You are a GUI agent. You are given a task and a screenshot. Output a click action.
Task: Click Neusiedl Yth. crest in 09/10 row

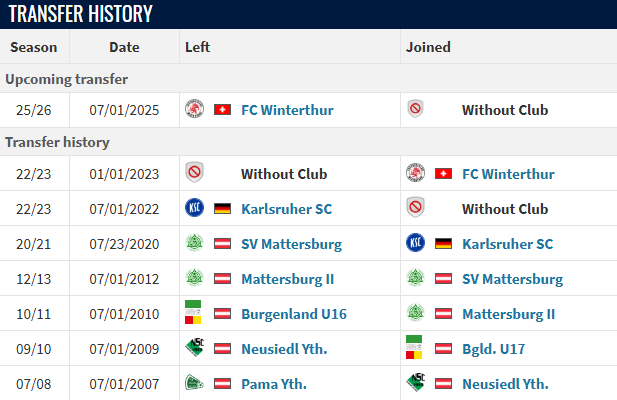195,347
